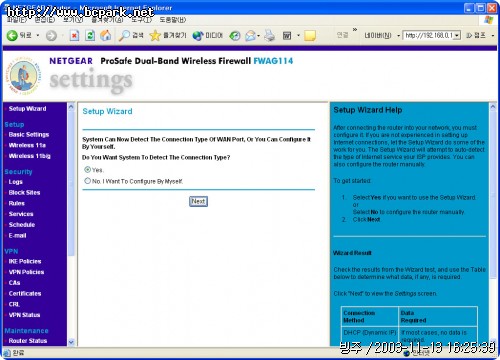Click sidebar scrollbar down arrow
Image resolution: width=500 pixels, height=360 pixels.
(x=71, y=342)
